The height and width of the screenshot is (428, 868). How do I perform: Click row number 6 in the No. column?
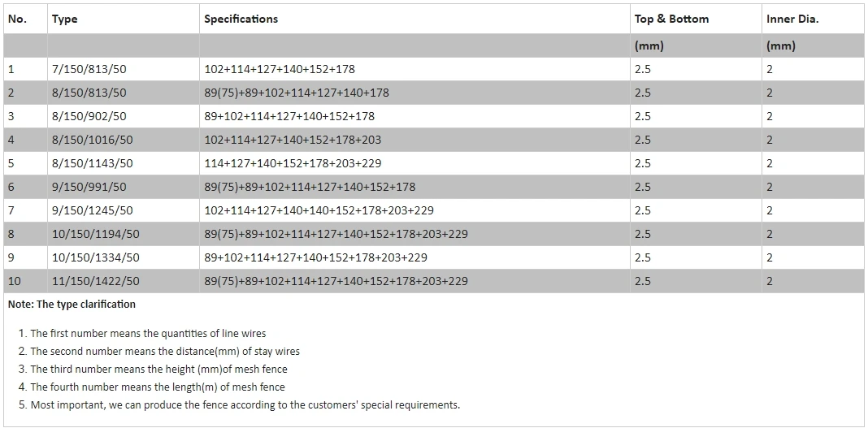pos(11,187)
